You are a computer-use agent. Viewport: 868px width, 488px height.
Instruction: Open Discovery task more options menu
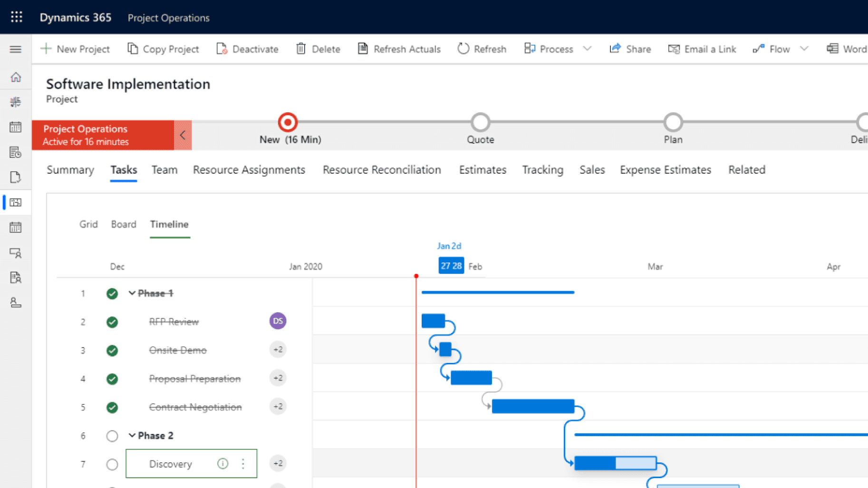click(243, 464)
